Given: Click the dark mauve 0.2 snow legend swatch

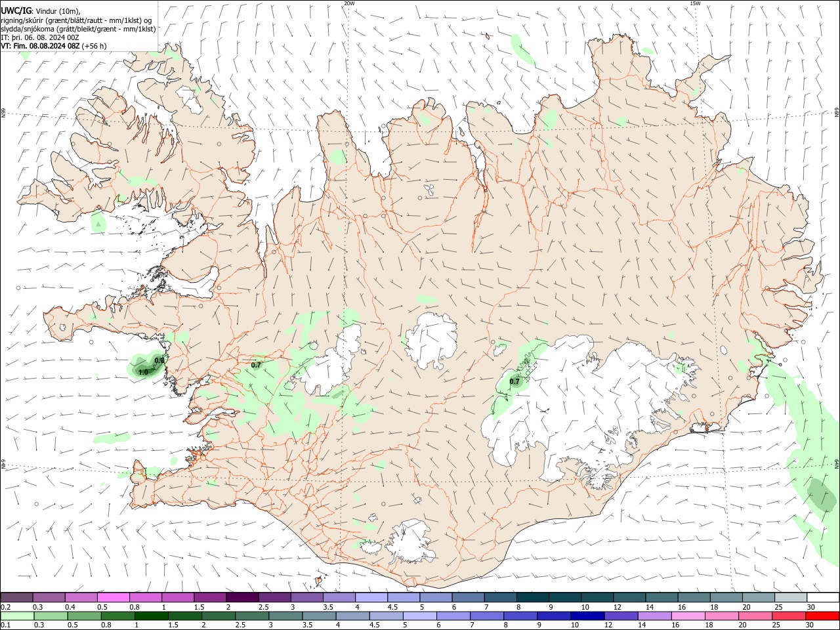Looking at the screenshot, I should pyautogui.click(x=16, y=597).
